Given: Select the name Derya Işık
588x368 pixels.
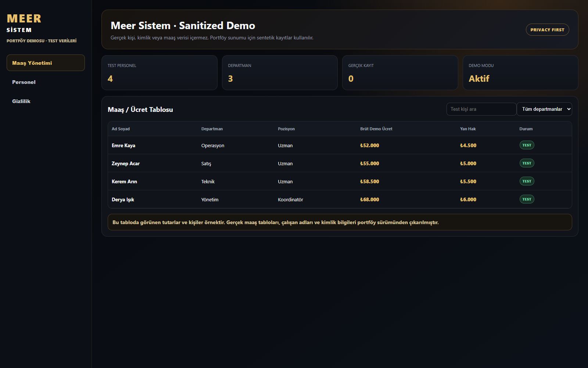Looking at the screenshot, I should (123, 199).
